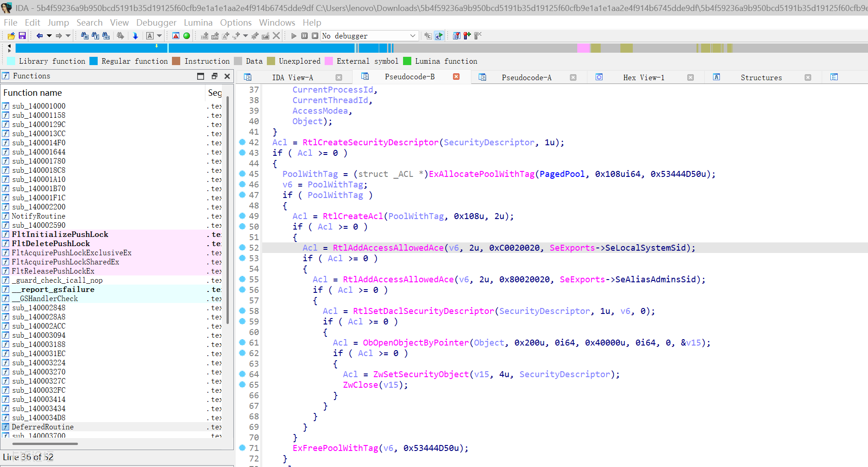Toggle breakpoint dot on line 61
Image resolution: width=868 pixels, height=467 pixels.
242,342
